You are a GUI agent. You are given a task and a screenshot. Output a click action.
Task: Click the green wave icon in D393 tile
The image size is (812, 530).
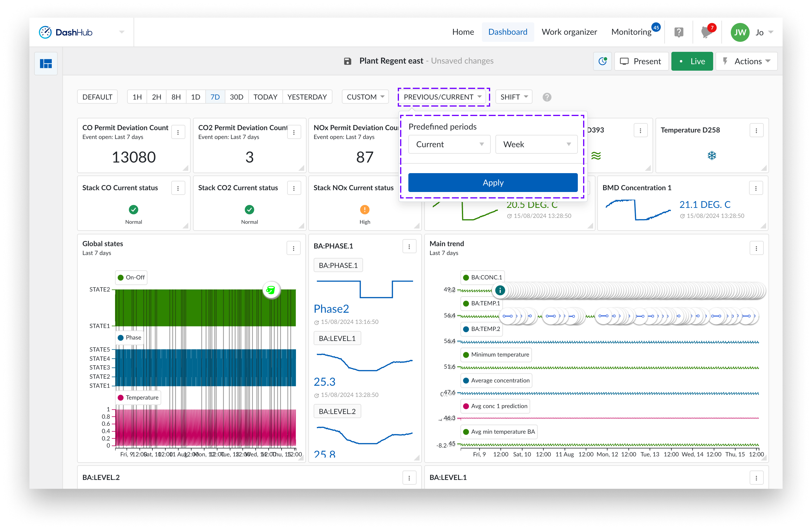coord(596,156)
